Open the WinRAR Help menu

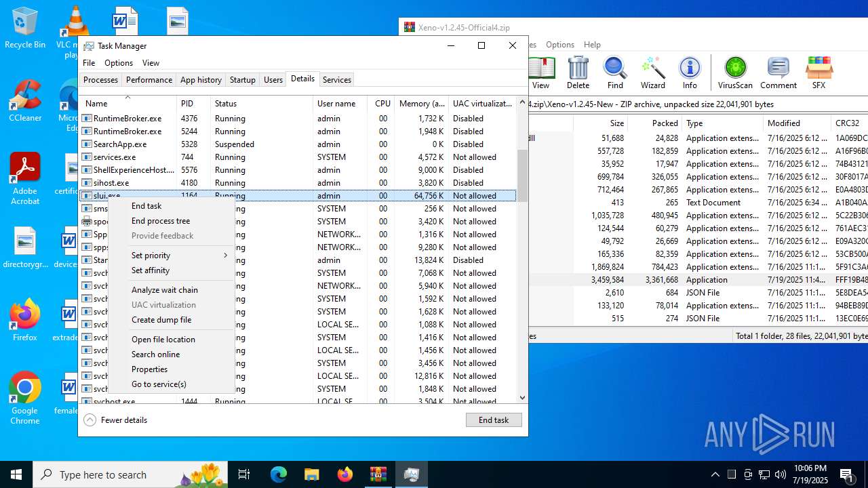pyautogui.click(x=592, y=45)
